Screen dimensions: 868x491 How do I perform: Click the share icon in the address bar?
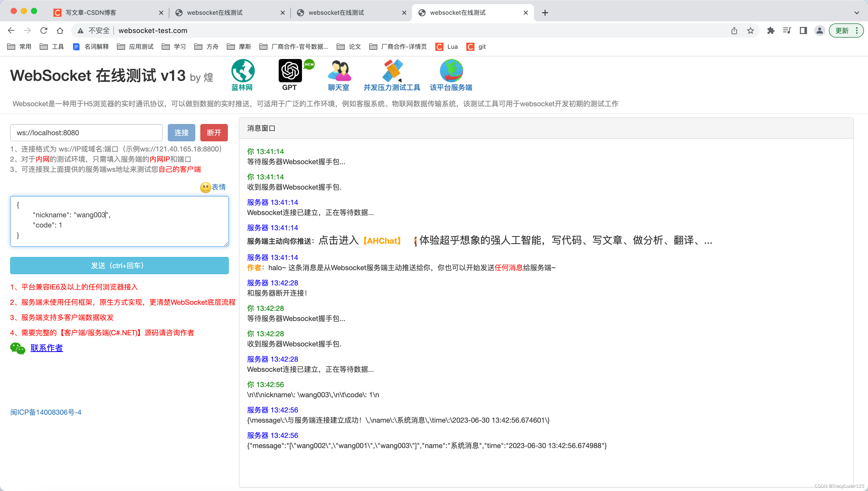pos(735,30)
